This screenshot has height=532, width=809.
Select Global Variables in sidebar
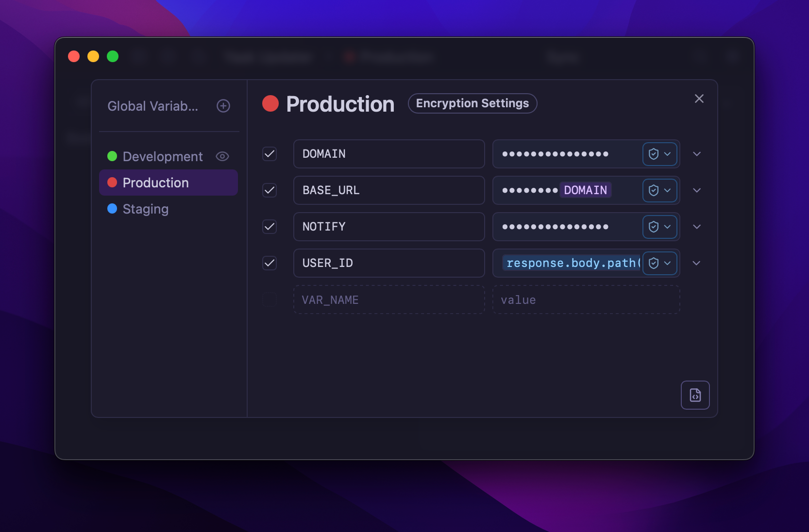pyautogui.click(x=152, y=106)
